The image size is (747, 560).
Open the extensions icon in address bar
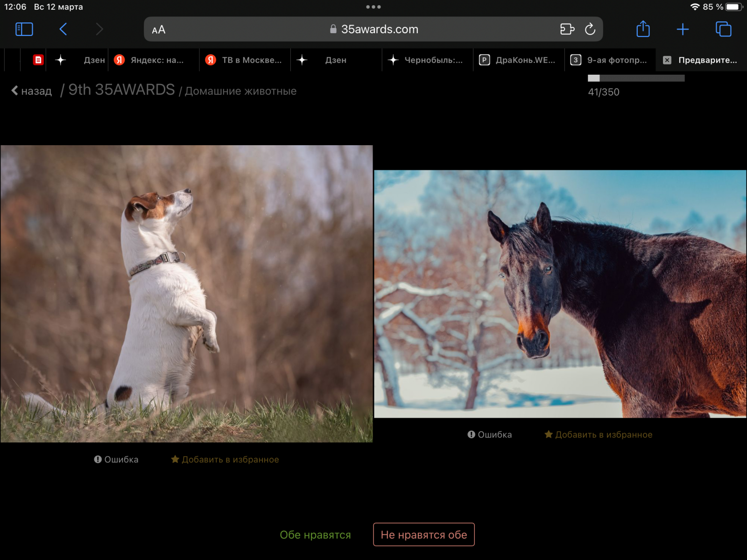click(x=567, y=29)
